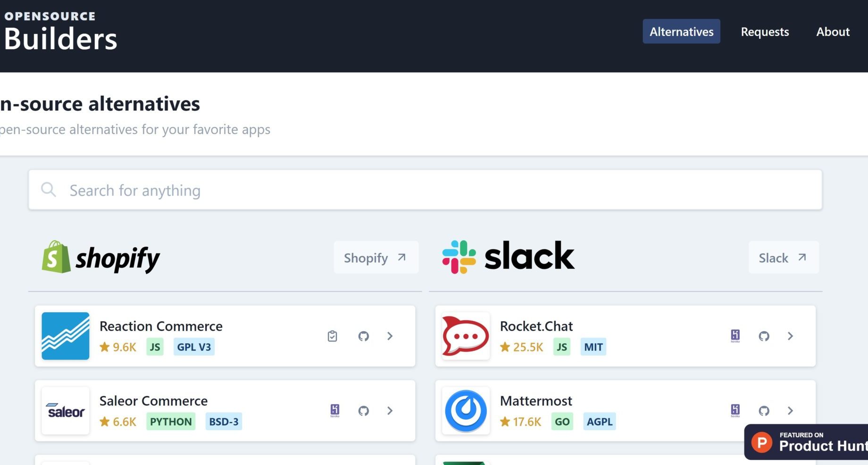Open Mattermost project title
The width and height of the screenshot is (868, 465).
click(x=536, y=401)
